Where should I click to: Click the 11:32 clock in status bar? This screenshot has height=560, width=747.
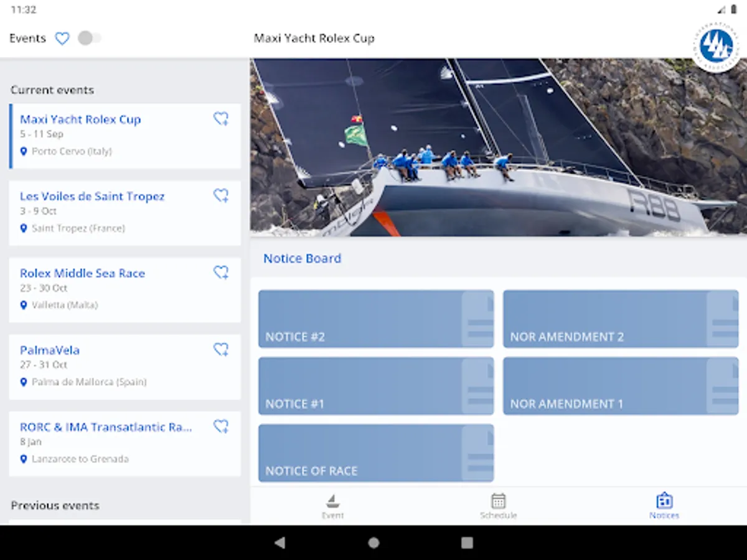24,9
